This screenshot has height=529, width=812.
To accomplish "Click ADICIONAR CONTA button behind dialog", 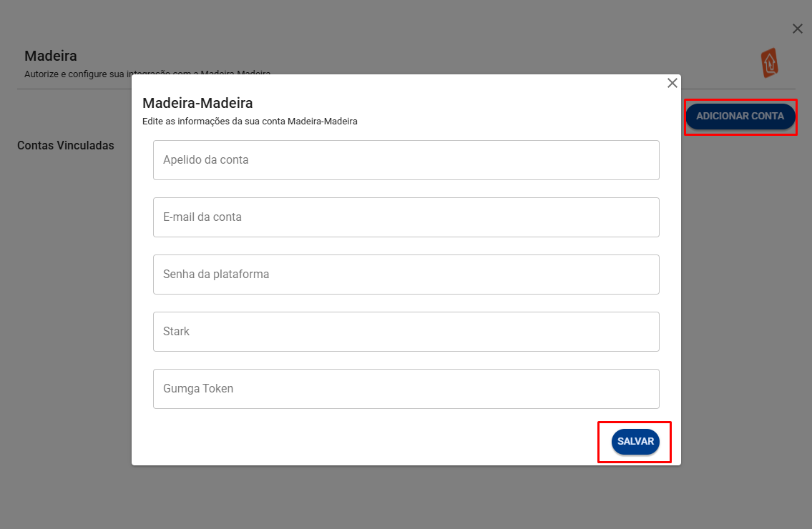I will (740, 117).
